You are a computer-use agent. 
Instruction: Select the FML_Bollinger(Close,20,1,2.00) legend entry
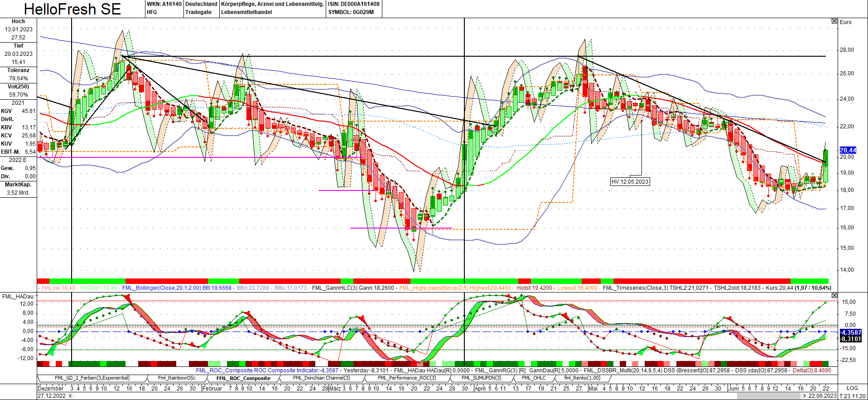162,288
